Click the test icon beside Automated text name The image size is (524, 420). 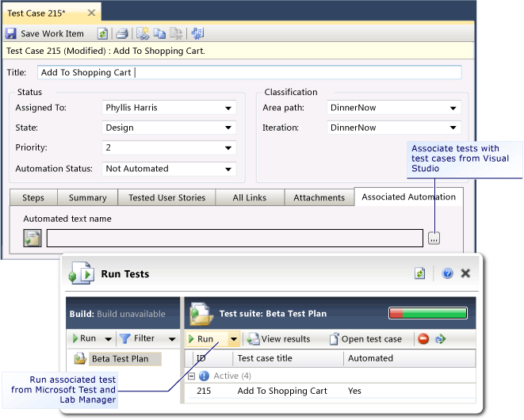pyautogui.click(x=33, y=238)
